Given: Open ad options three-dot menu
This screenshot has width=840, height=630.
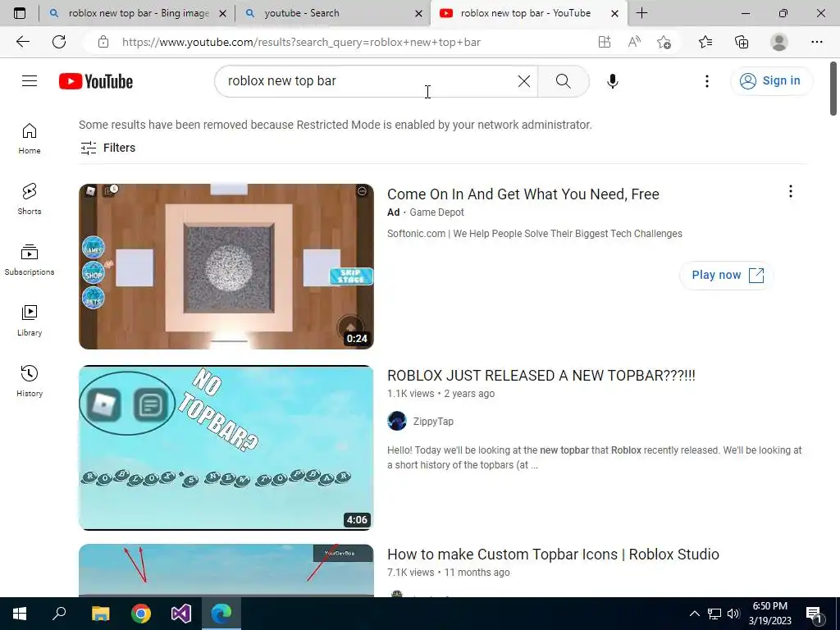Looking at the screenshot, I should 790,191.
